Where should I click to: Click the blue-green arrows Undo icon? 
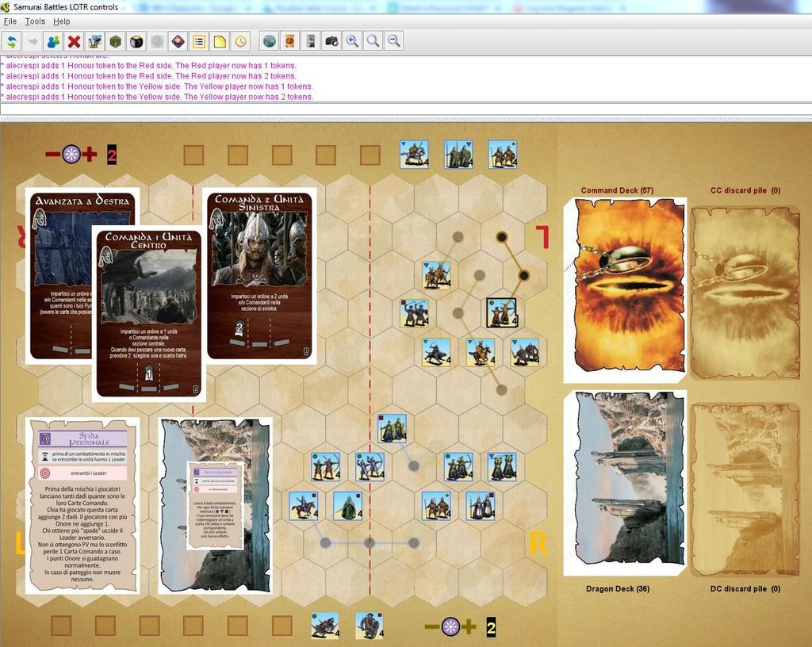click(11, 41)
